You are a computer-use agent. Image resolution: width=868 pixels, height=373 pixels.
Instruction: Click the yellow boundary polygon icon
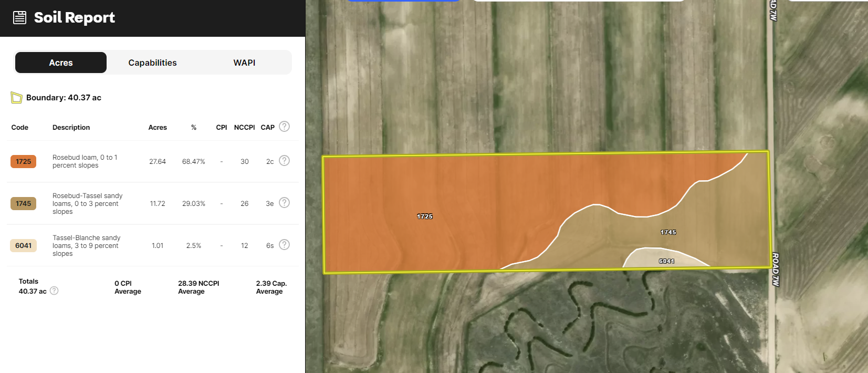click(x=16, y=98)
